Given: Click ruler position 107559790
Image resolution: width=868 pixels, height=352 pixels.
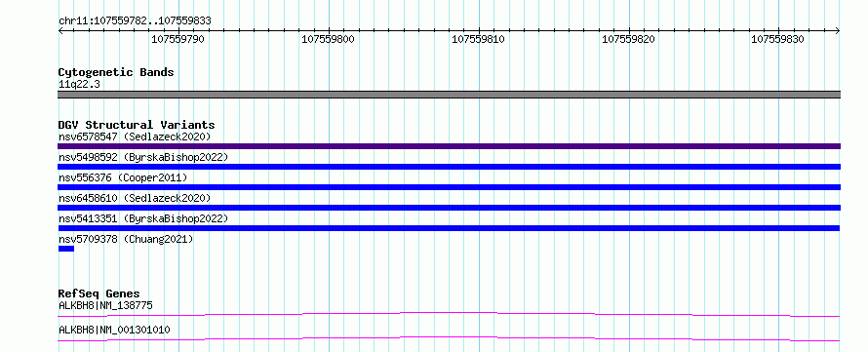Looking at the screenshot, I should pyautogui.click(x=178, y=39).
